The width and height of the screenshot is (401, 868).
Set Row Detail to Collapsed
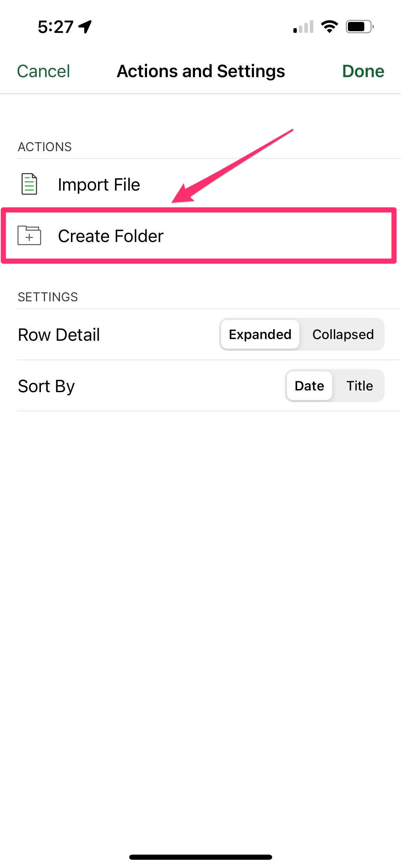pos(343,334)
